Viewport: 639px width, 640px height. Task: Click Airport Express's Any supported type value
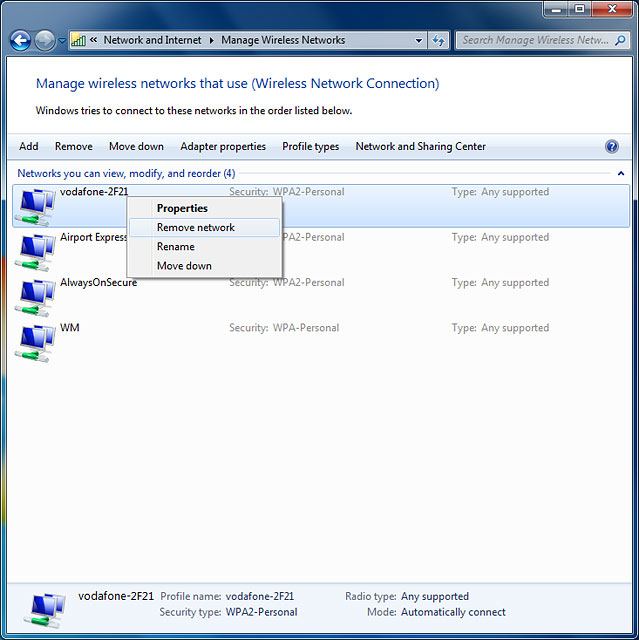point(515,237)
